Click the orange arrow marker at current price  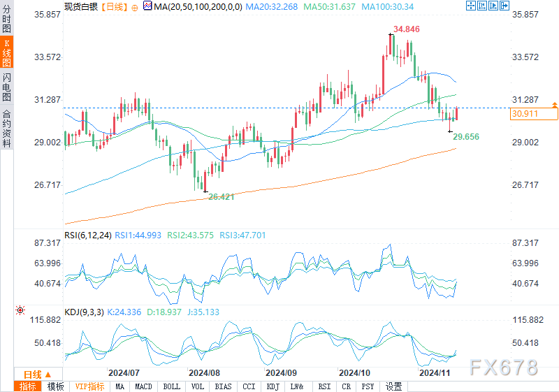tap(555, 105)
